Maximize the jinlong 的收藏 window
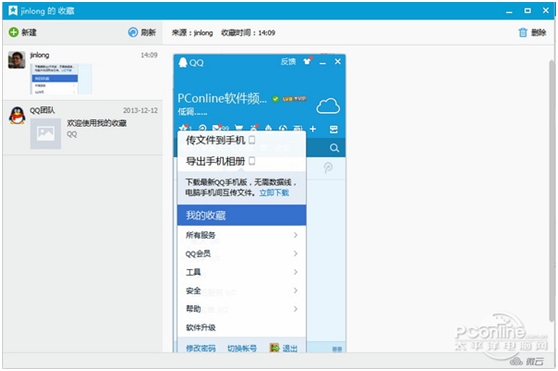The image size is (558, 371). 527,11
